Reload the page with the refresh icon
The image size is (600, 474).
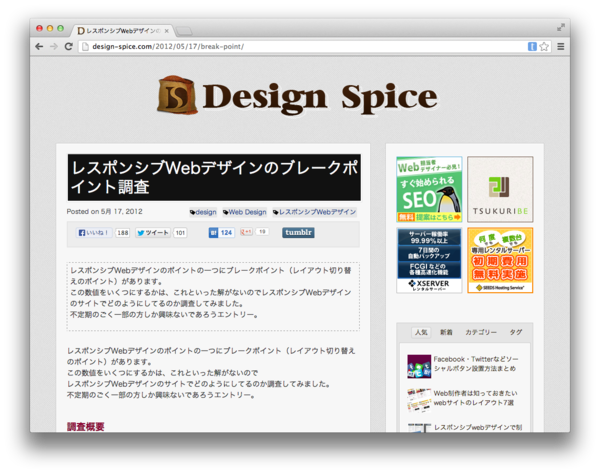(x=68, y=46)
